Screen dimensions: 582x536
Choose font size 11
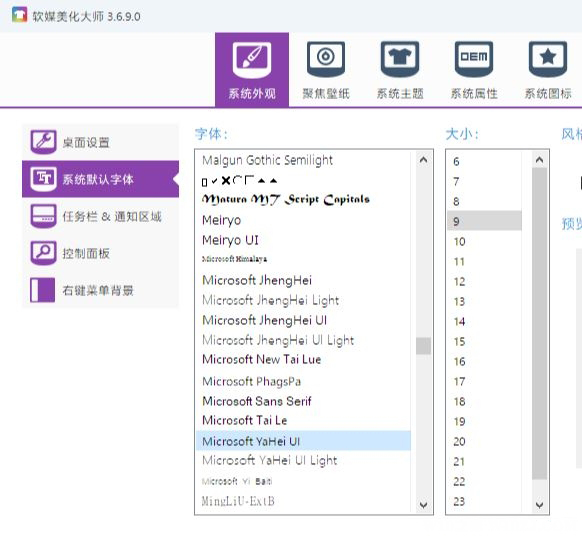coord(484,262)
